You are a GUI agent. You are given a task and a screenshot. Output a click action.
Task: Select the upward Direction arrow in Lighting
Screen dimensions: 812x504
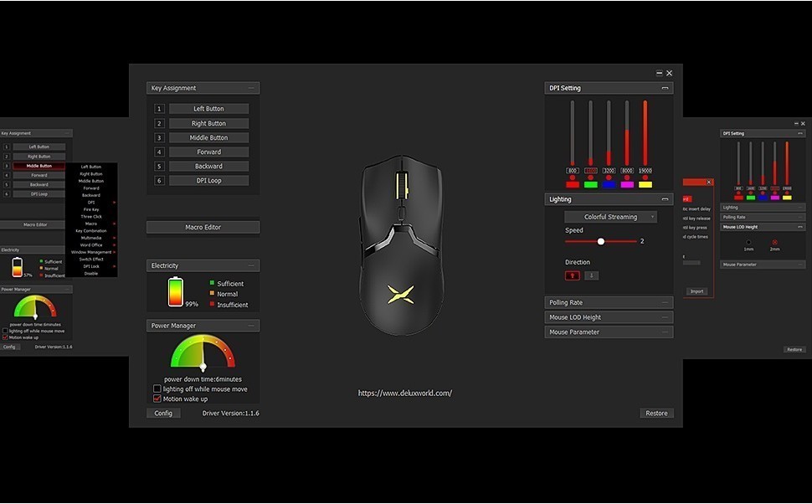point(573,275)
